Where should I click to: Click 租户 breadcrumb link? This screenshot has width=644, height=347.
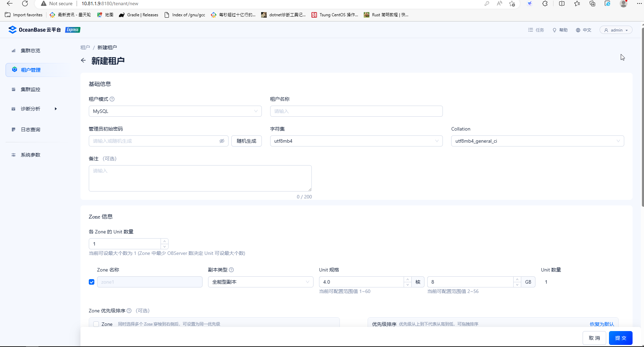coord(85,47)
